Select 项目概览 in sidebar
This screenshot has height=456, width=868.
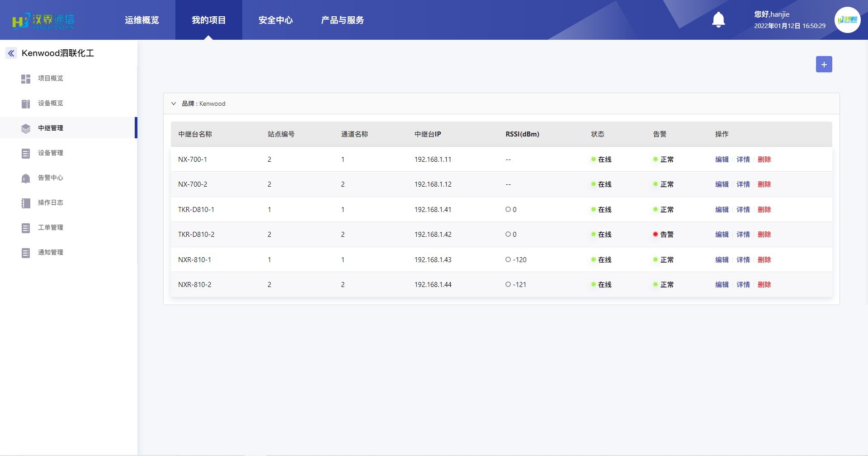pos(51,78)
